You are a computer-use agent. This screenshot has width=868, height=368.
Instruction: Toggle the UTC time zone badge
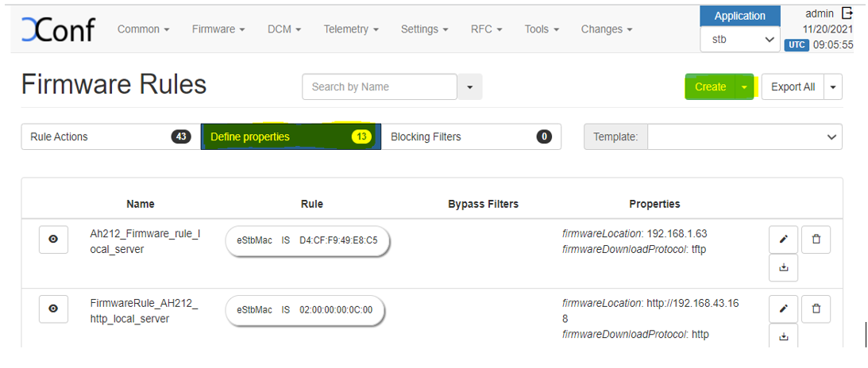coord(796,45)
